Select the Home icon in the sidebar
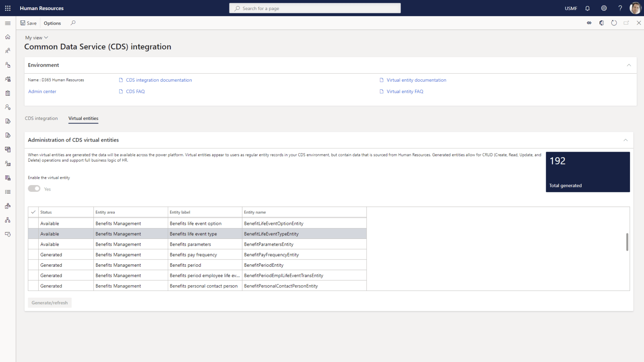This screenshot has width=644, height=362. 8,37
